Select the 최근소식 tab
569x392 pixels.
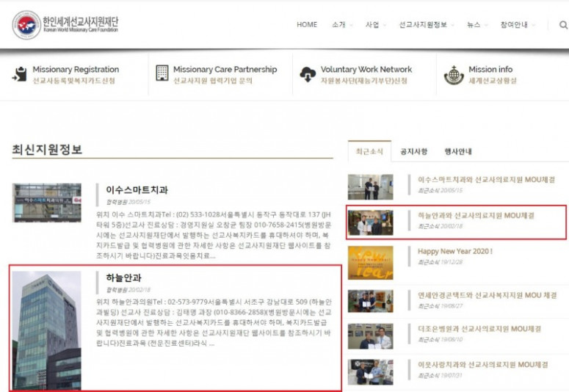pyautogui.click(x=369, y=152)
